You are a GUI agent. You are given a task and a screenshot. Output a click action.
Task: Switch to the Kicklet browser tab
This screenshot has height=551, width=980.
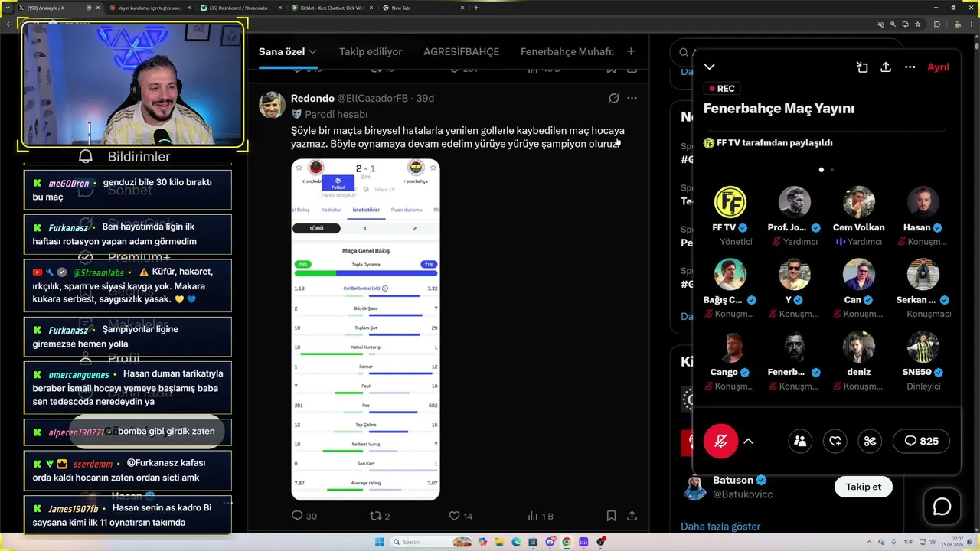[332, 8]
